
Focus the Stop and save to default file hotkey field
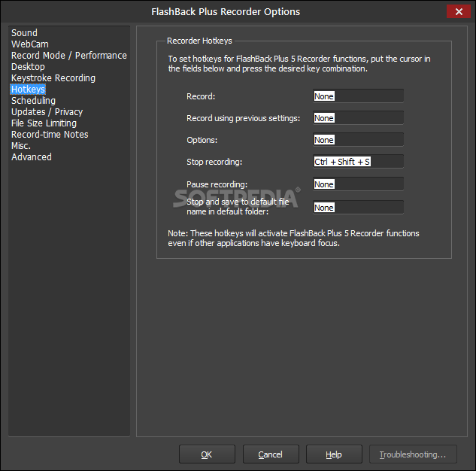click(358, 208)
